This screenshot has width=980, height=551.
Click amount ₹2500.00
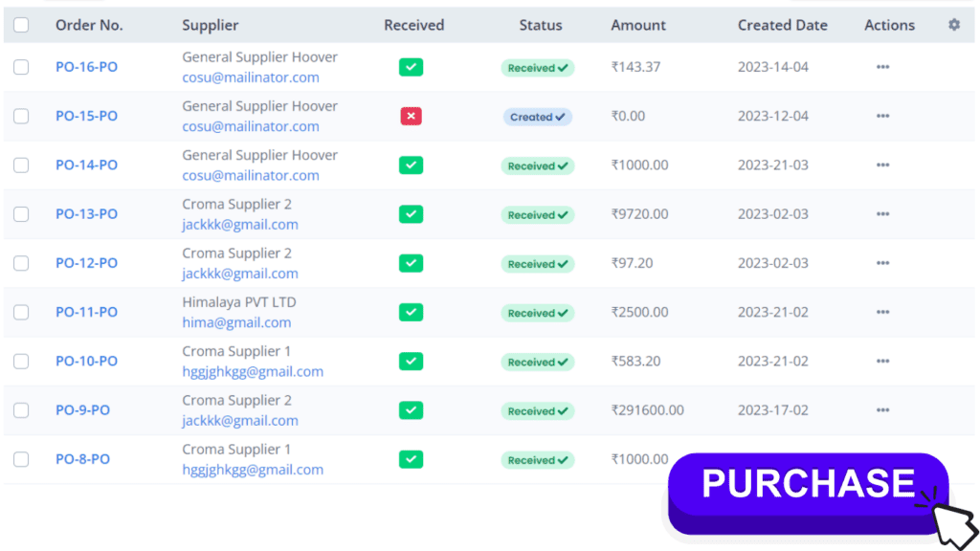coord(639,313)
